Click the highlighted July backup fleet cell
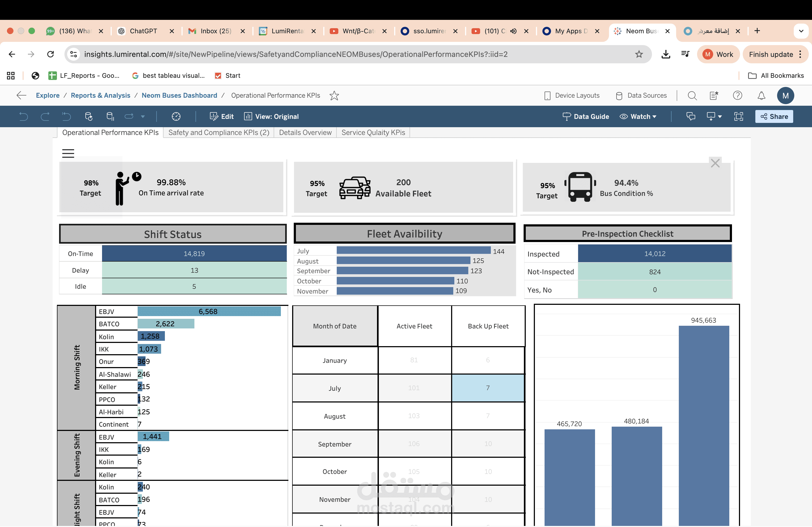 tap(488, 388)
